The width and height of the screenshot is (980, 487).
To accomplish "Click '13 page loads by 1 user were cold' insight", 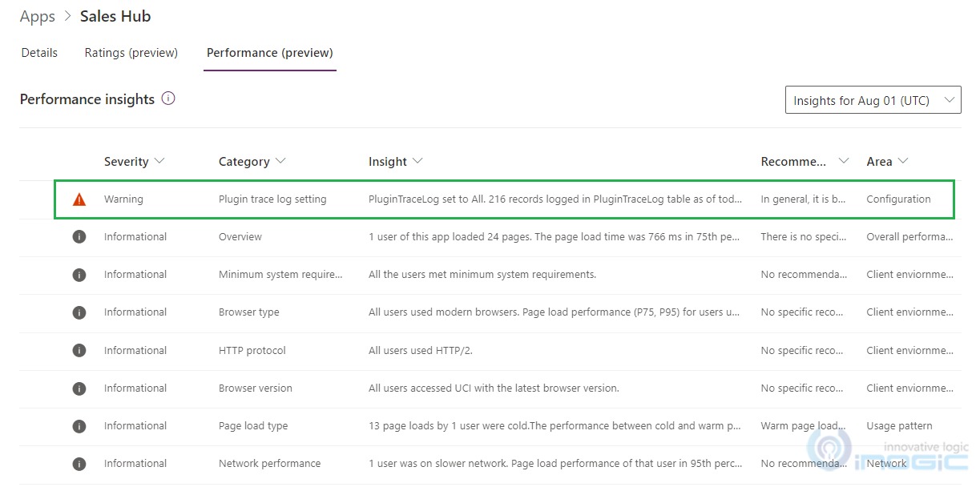I will point(555,426).
